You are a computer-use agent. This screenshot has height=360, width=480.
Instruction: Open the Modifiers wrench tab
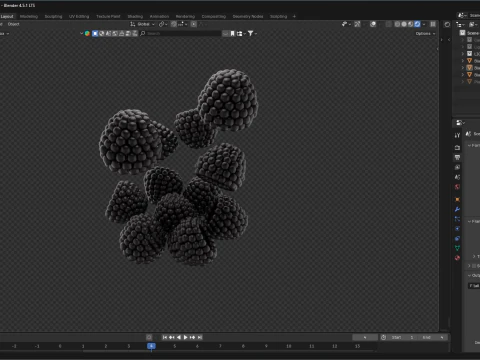pos(457,209)
